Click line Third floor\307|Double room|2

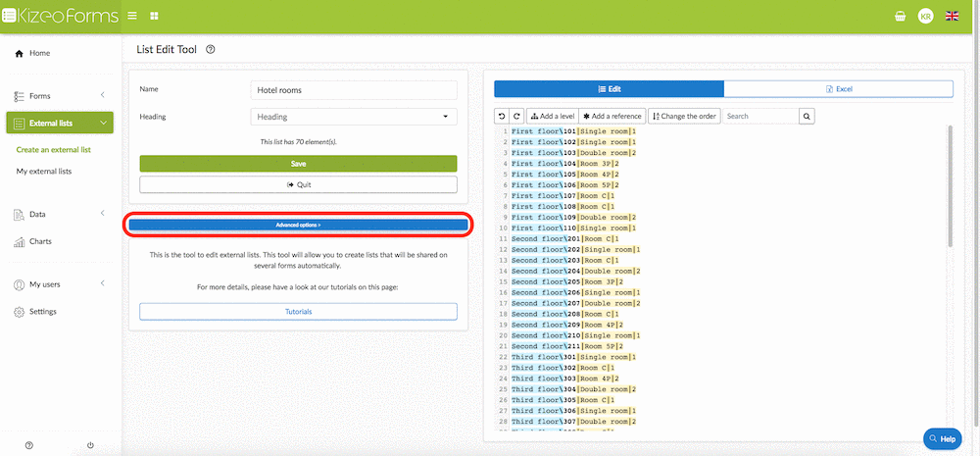pos(573,422)
